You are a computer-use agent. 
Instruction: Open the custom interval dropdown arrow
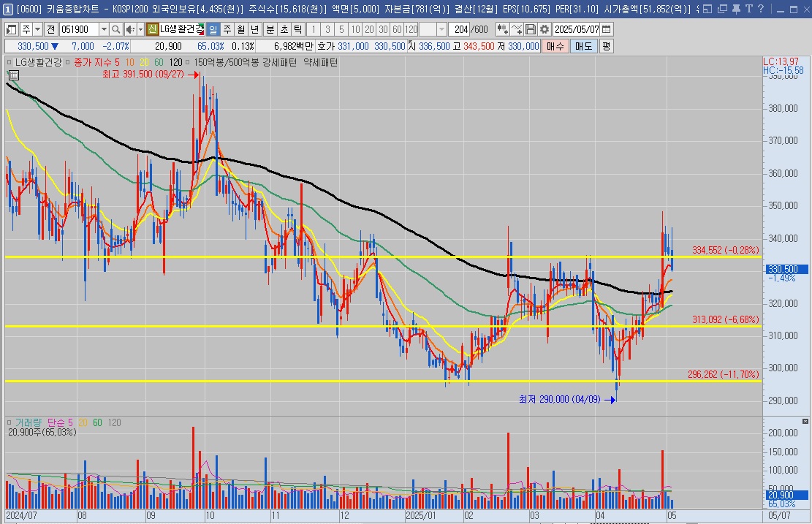(441, 29)
